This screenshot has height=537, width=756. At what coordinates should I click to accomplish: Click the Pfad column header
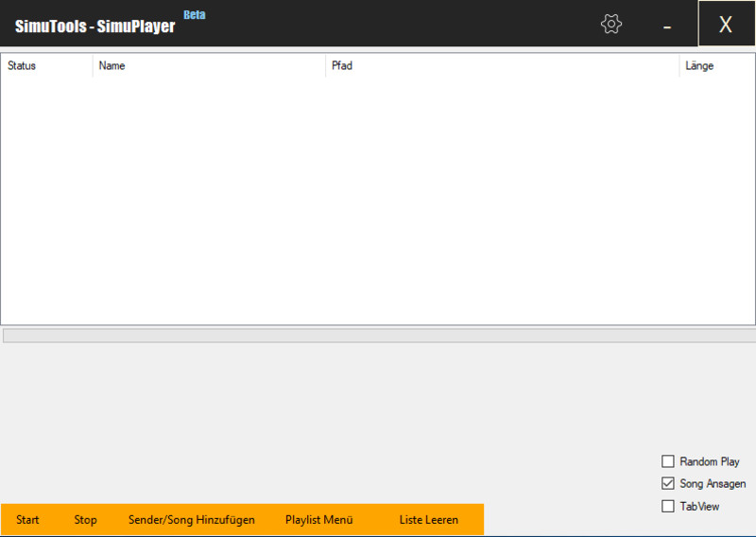pos(501,66)
